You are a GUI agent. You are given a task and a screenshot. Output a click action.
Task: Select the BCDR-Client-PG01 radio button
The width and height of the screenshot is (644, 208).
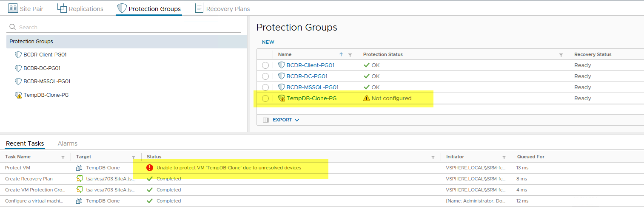[265, 65]
